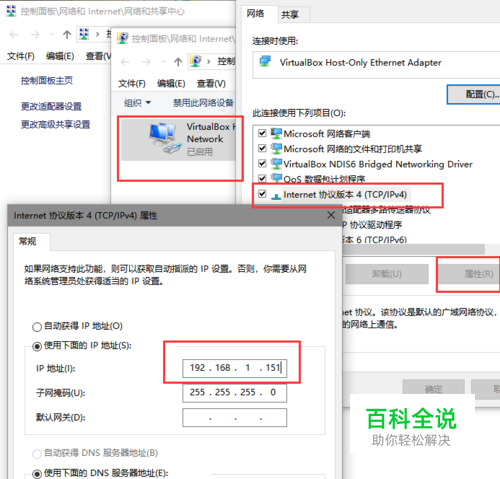The image size is (500, 479).
Task: Click the 默认网关 input field
Action: coord(234,417)
